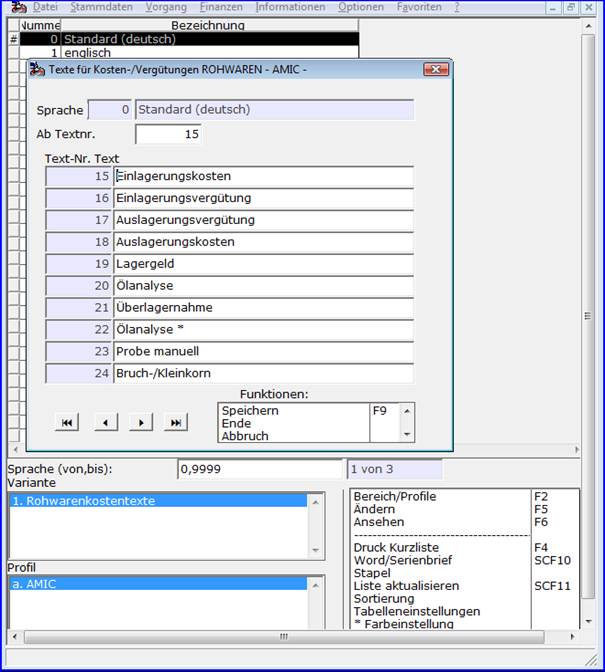Click the application icon in the menu bar
Viewport: 605px width, 672px height.
click(x=18, y=7)
